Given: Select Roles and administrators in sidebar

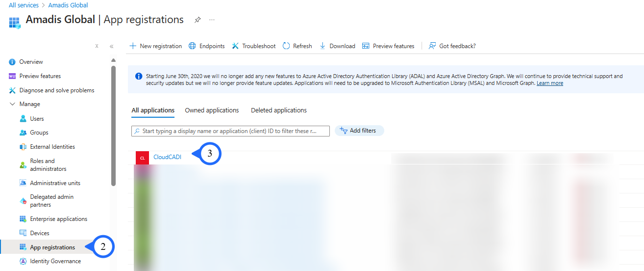Looking at the screenshot, I should point(48,165).
